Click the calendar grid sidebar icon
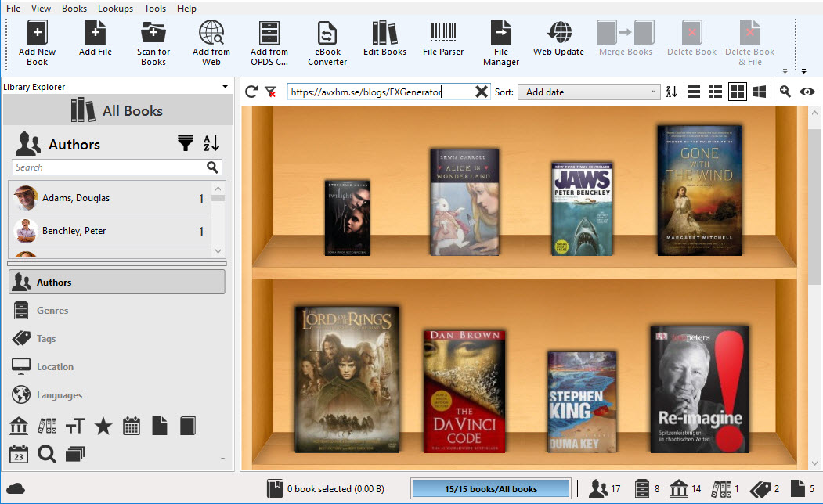 (x=132, y=426)
